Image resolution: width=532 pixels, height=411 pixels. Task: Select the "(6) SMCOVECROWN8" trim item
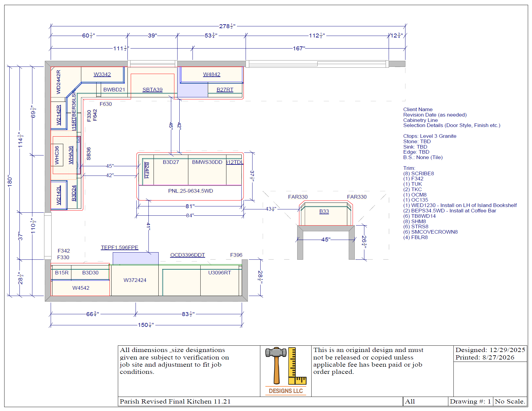430,232
